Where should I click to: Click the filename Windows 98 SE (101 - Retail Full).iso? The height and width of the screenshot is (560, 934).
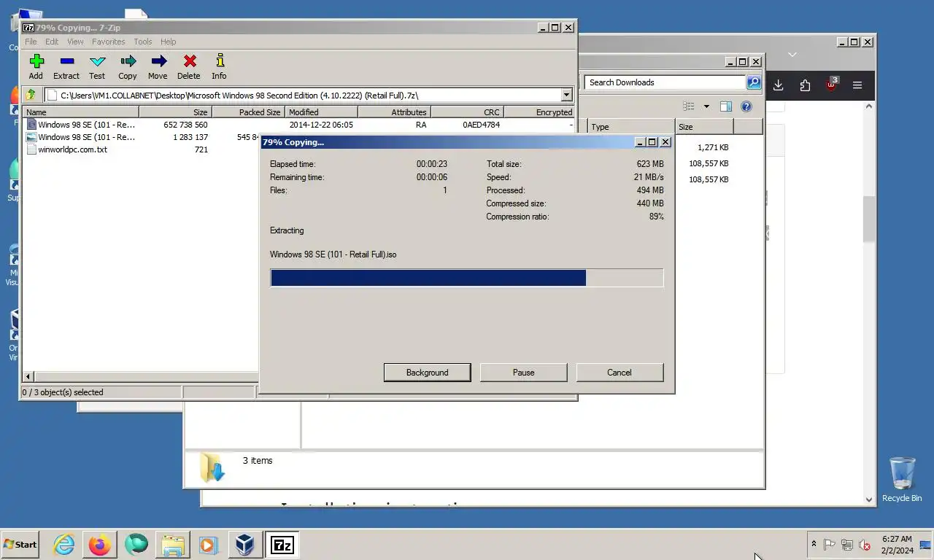[x=333, y=254]
